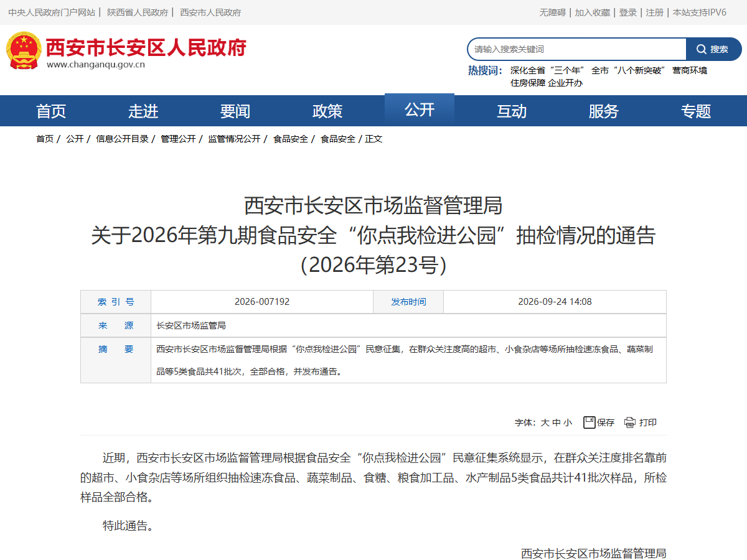Image resolution: width=747 pixels, height=560 pixels.
Task: Select hot word 全市"八个新突破"
Action: tap(628, 70)
